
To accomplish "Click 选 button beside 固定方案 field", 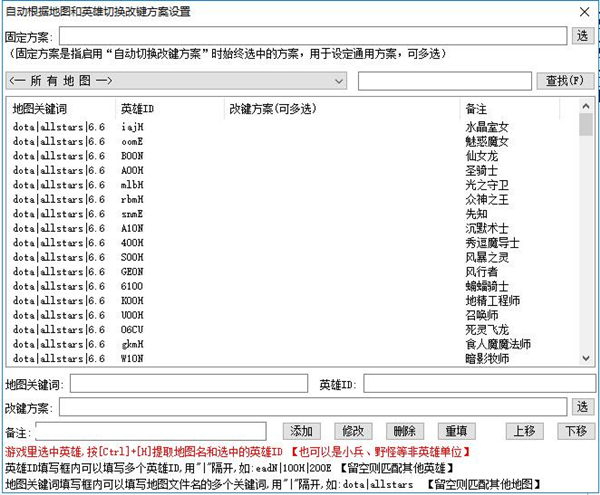I will pos(583,35).
